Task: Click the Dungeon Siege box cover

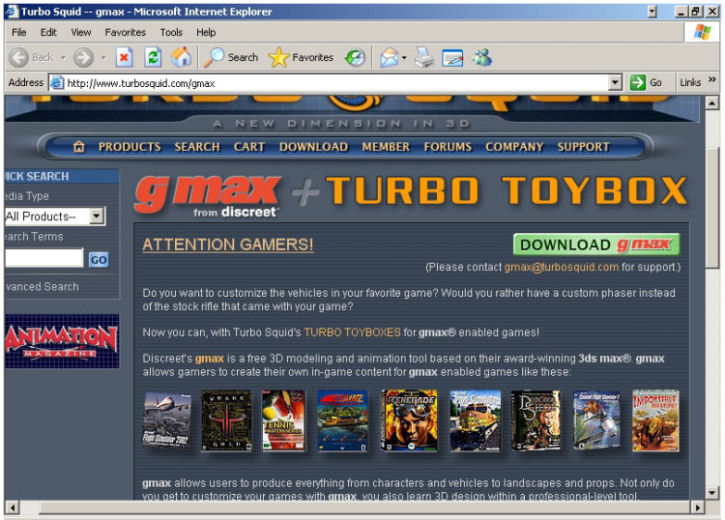Action: coord(536,421)
